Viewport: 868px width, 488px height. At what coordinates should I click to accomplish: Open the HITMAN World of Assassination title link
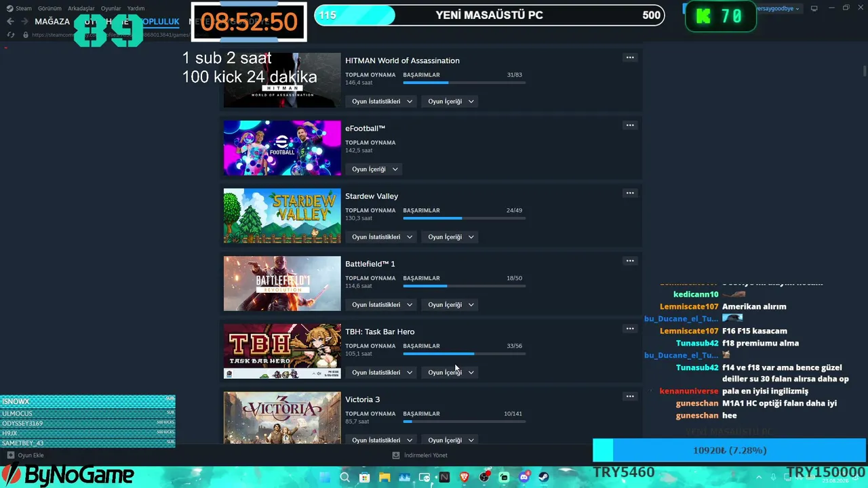tap(402, 60)
